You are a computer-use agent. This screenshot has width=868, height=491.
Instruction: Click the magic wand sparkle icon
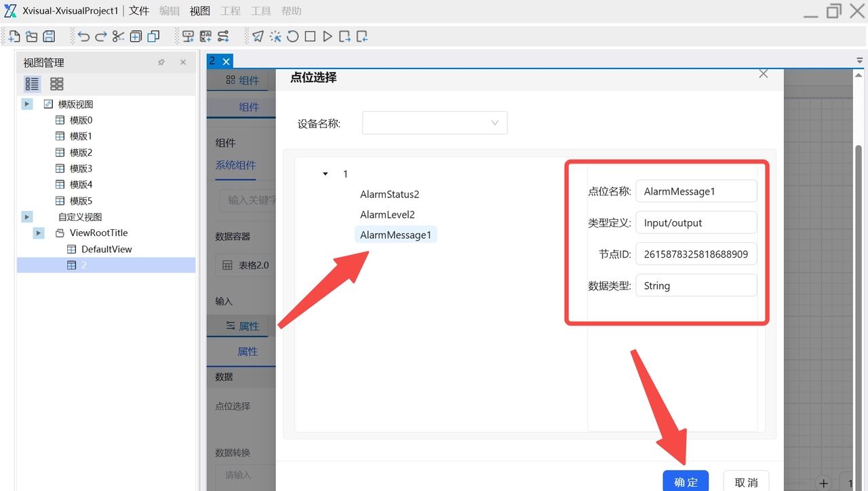[x=275, y=37]
